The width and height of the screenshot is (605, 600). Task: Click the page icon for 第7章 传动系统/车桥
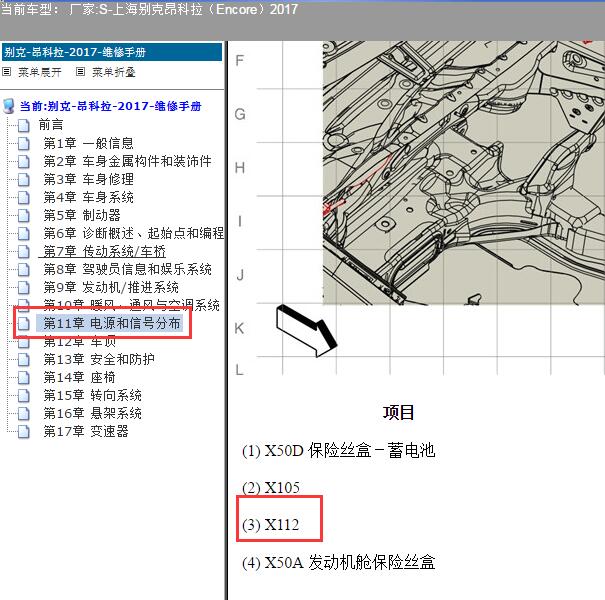[x=24, y=252]
